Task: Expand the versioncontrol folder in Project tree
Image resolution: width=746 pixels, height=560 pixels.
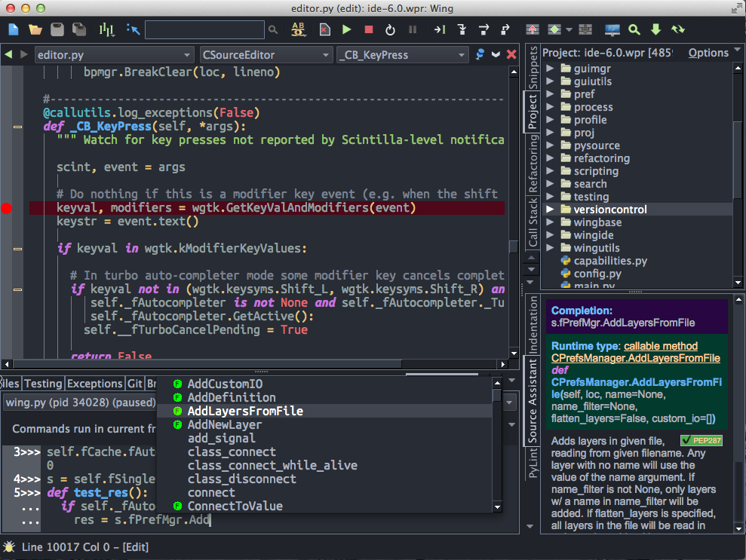Action: (x=550, y=210)
